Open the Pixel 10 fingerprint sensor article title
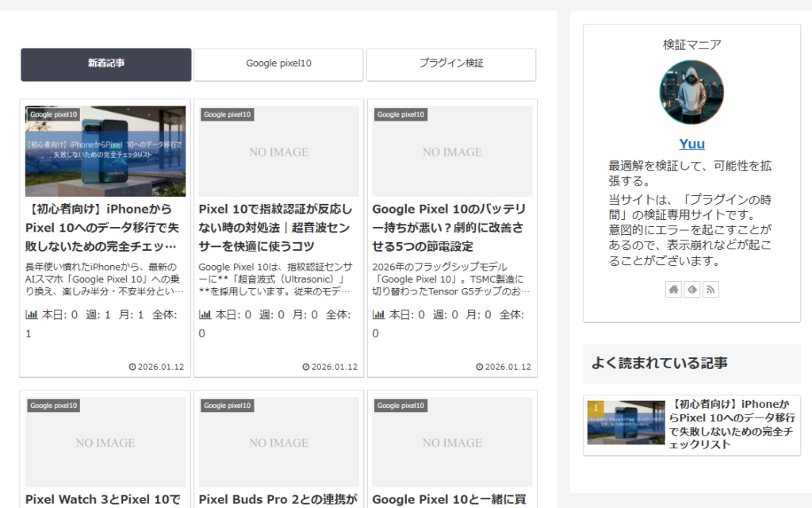Image resolution: width=812 pixels, height=508 pixels. click(278, 227)
